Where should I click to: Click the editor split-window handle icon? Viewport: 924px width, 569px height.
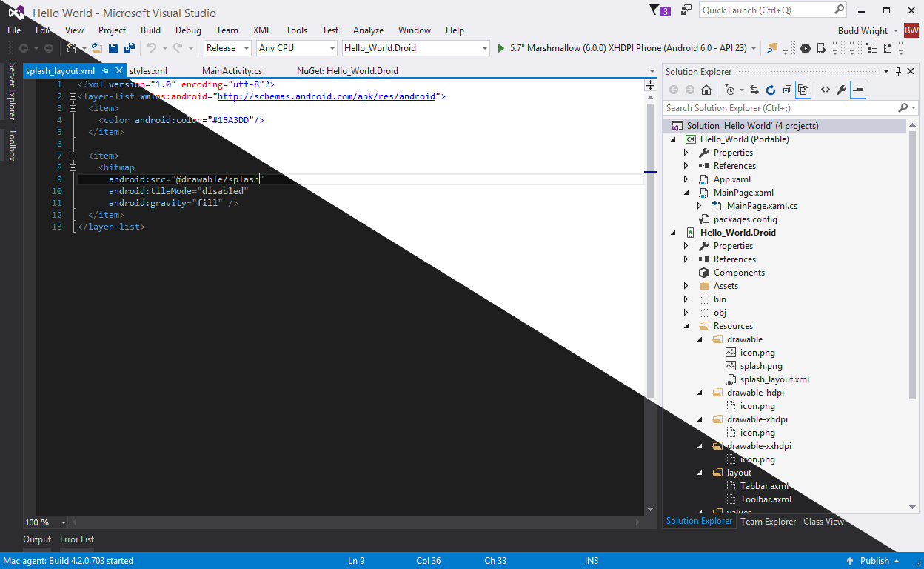(x=651, y=85)
